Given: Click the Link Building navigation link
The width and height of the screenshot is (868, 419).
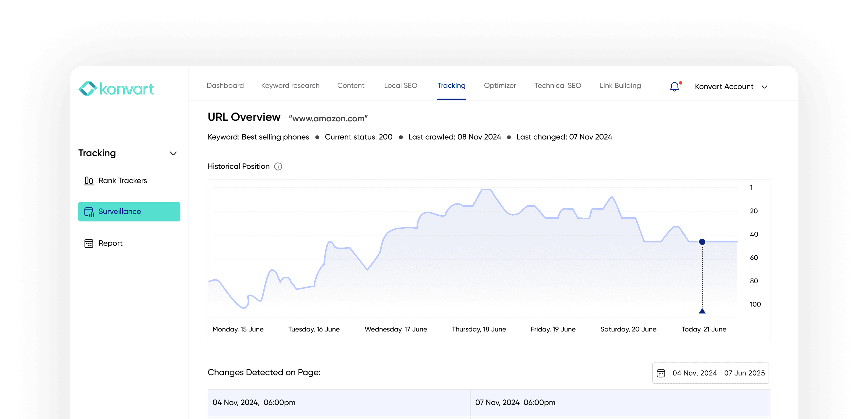Looking at the screenshot, I should [x=620, y=86].
